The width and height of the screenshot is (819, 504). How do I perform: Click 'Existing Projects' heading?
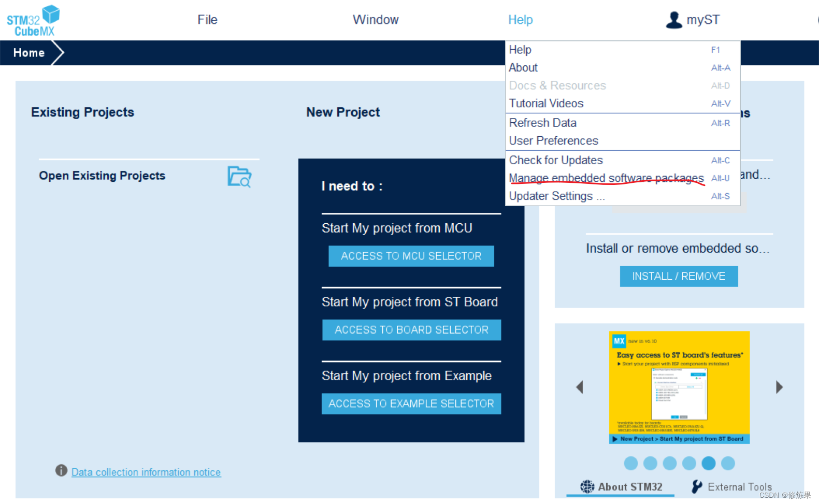(82, 112)
